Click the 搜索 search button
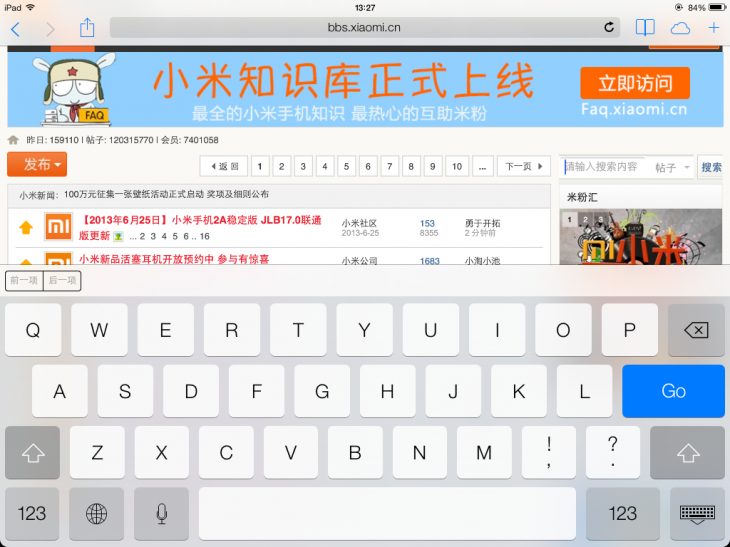 pyautogui.click(x=711, y=167)
